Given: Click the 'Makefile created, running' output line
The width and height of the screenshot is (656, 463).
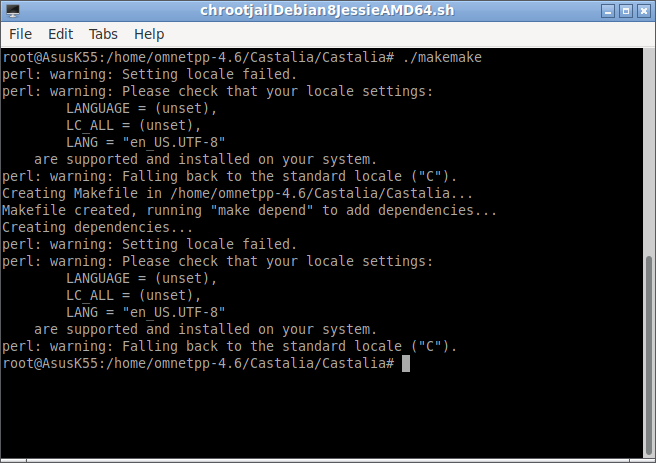Looking at the screenshot, I should [x=249, y=210].
